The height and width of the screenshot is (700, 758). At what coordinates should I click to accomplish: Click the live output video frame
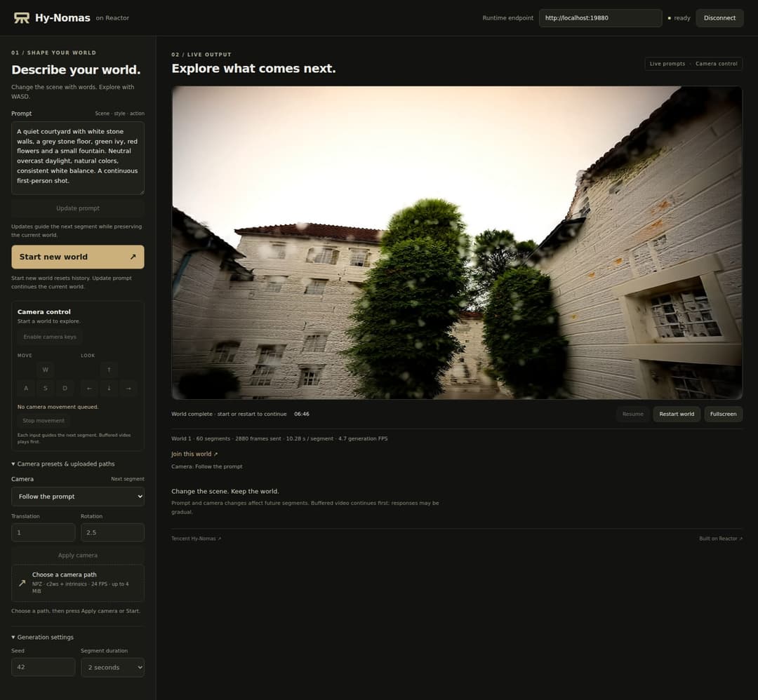(457, 243)
